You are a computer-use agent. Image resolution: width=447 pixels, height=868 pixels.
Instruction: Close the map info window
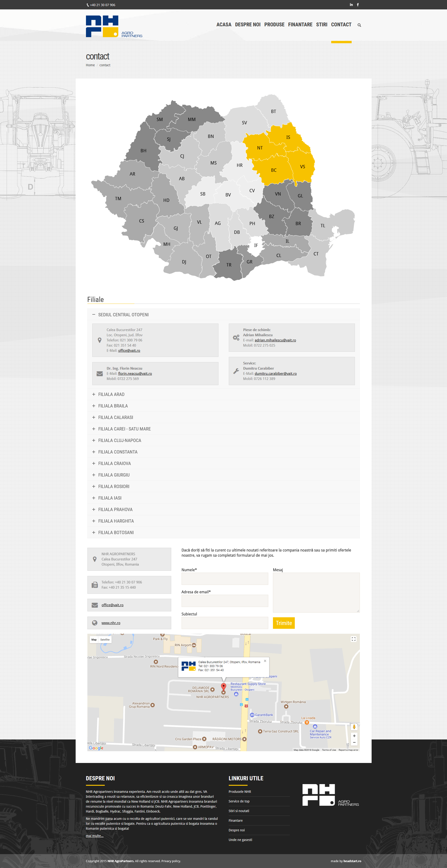pos(265,661)
